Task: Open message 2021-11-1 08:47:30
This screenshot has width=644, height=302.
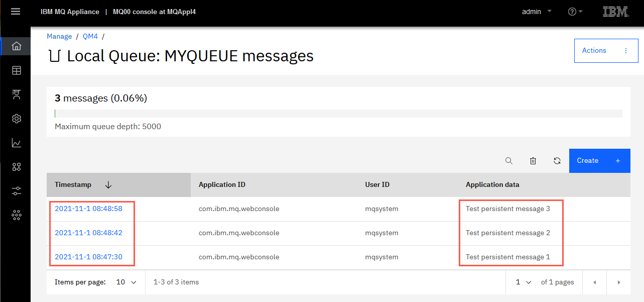Action: [88, 257]
